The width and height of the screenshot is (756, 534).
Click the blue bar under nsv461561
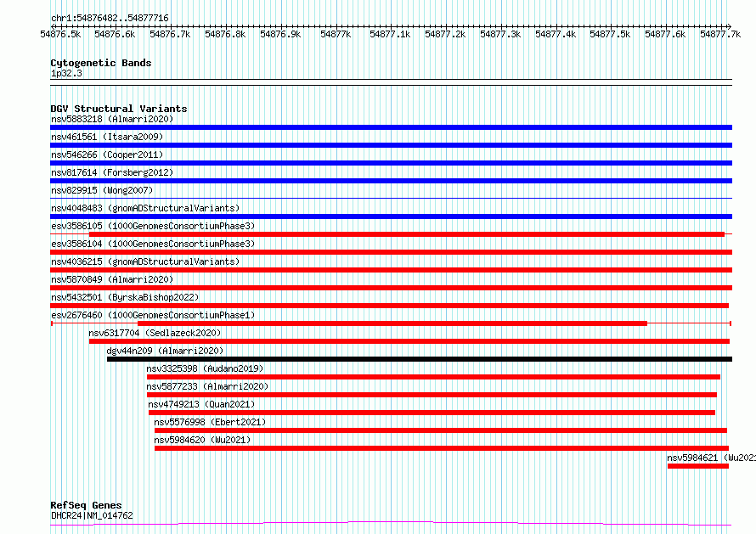click(391, 145)
